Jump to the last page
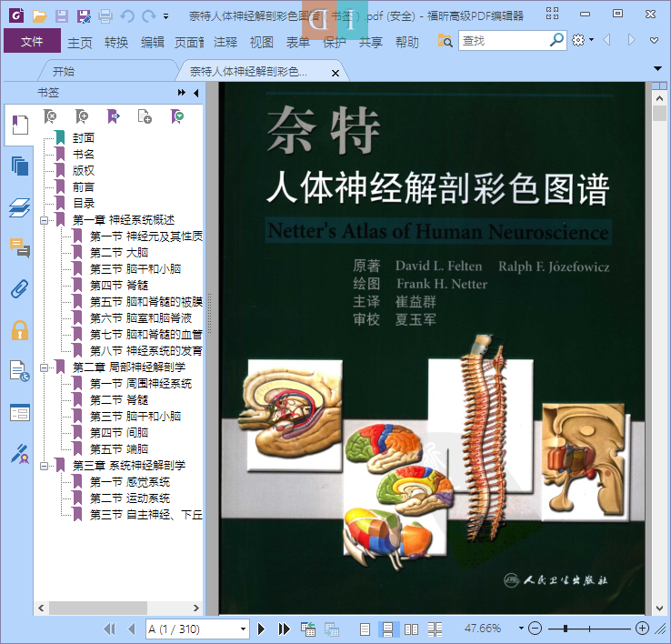The image size is (671, 644). pyautogui.click(x=284, y=629)
